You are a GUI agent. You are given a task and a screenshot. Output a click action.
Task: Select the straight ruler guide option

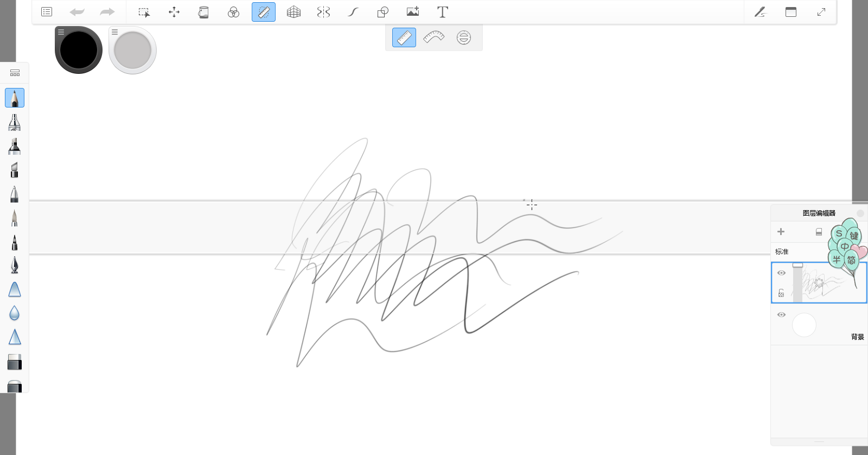pos(404,37)
